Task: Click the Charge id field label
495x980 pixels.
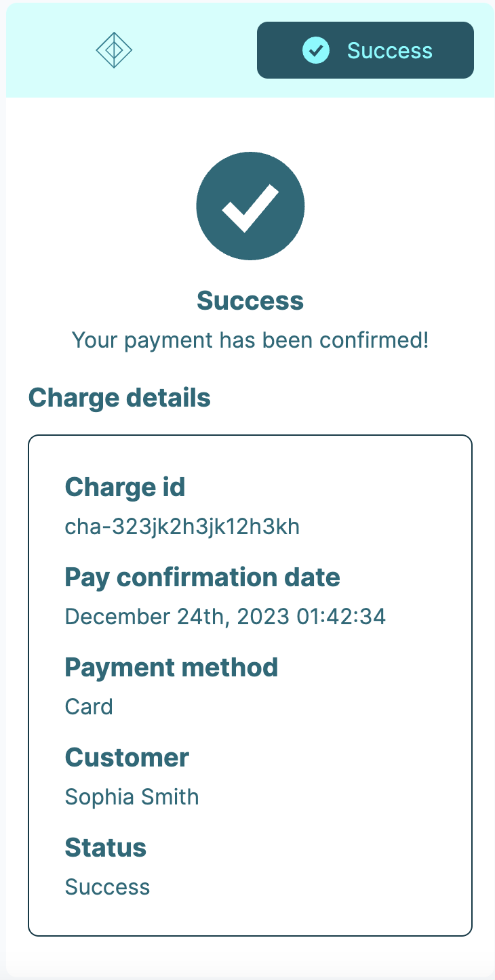Action: [x=125, y=487]
